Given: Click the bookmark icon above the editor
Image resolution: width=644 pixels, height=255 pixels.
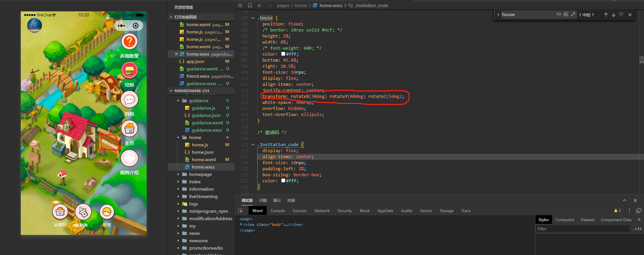Looking at the screenshot, I should [250, 5].
